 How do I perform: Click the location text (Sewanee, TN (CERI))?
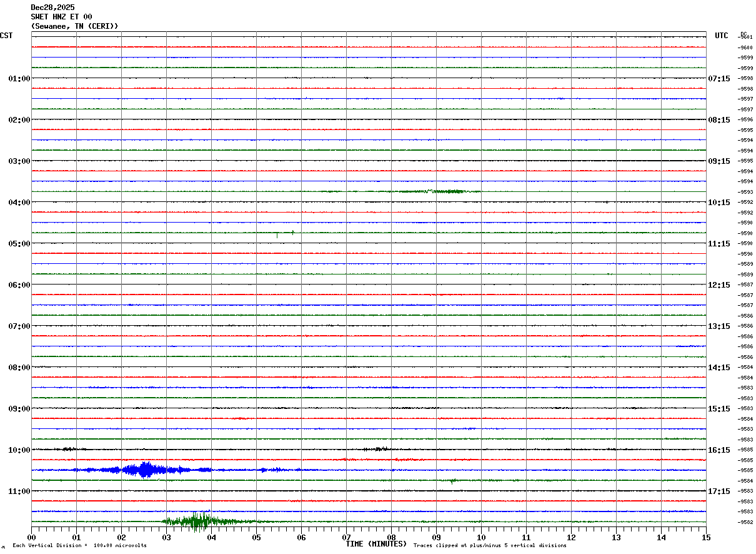click(x=74, y=26)
